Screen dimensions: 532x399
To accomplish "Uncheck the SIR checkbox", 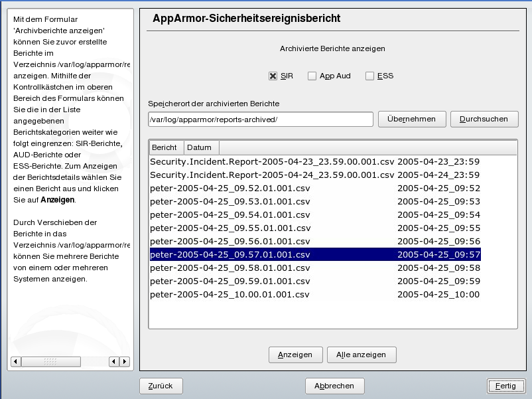I will 273,76.
